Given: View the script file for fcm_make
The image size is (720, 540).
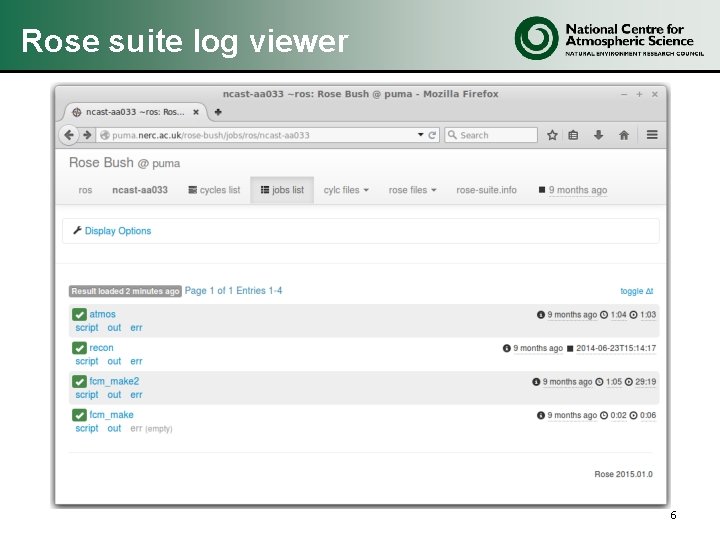Looking at the screenshot, I should (87, 428).
